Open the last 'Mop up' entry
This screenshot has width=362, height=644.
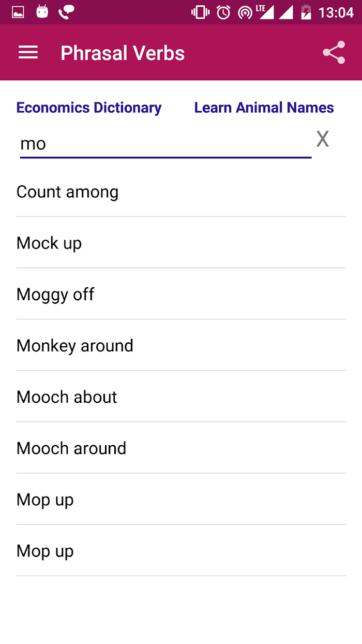tap(181, 550)
